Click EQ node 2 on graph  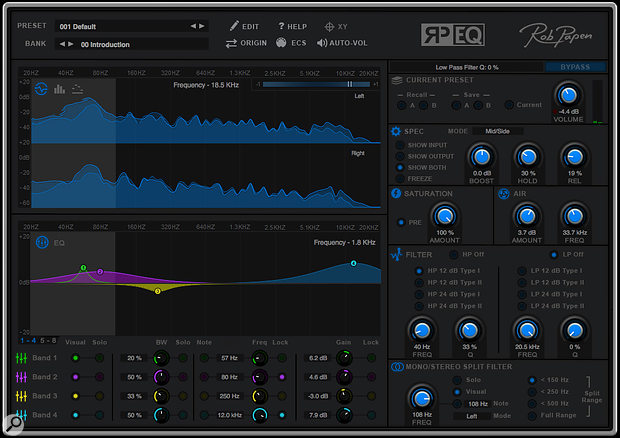pos(100,272)
